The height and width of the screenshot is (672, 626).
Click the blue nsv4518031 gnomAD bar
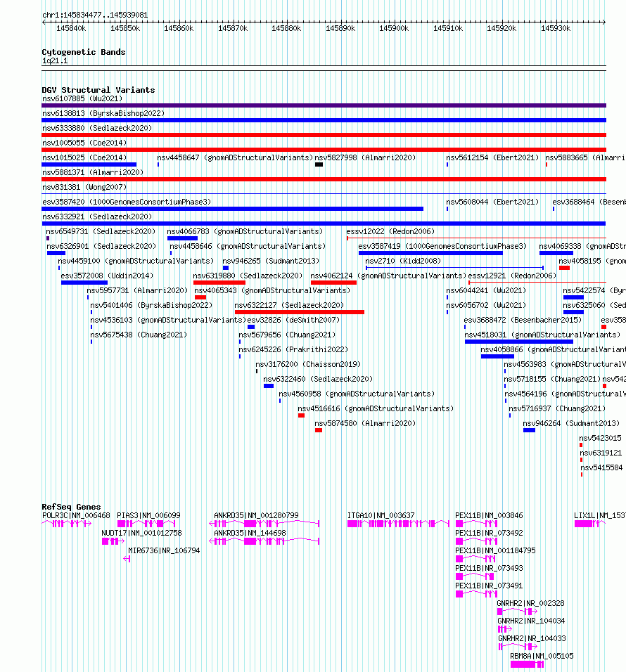pos(519,342)
